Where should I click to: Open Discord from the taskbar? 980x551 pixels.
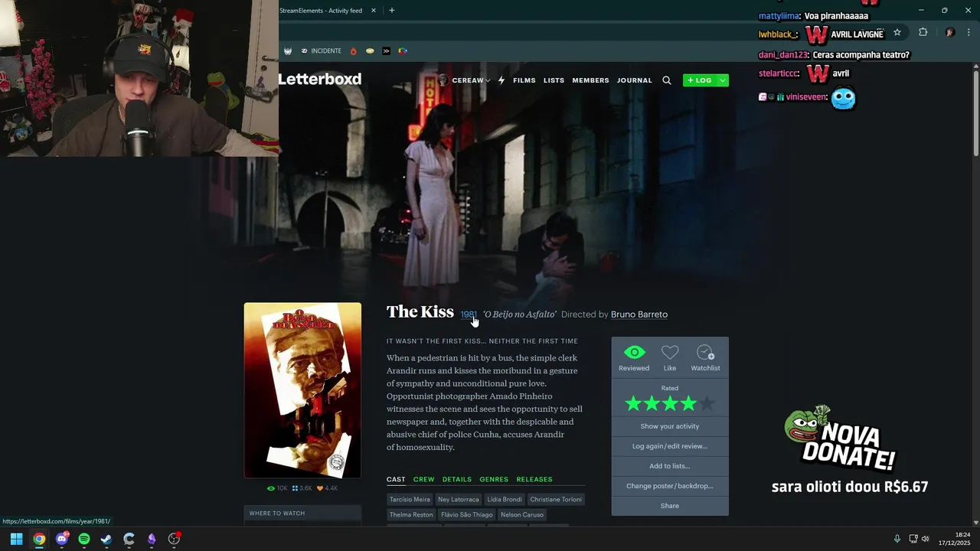(62, 539)
